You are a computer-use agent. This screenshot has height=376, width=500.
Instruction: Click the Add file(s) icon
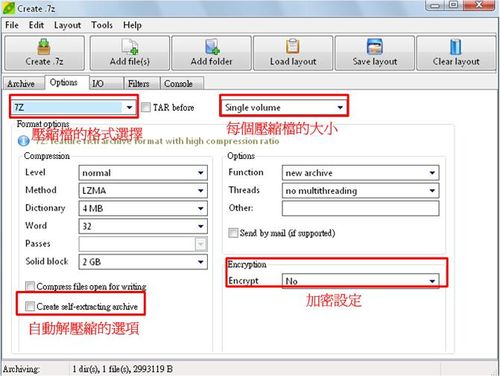130,46
